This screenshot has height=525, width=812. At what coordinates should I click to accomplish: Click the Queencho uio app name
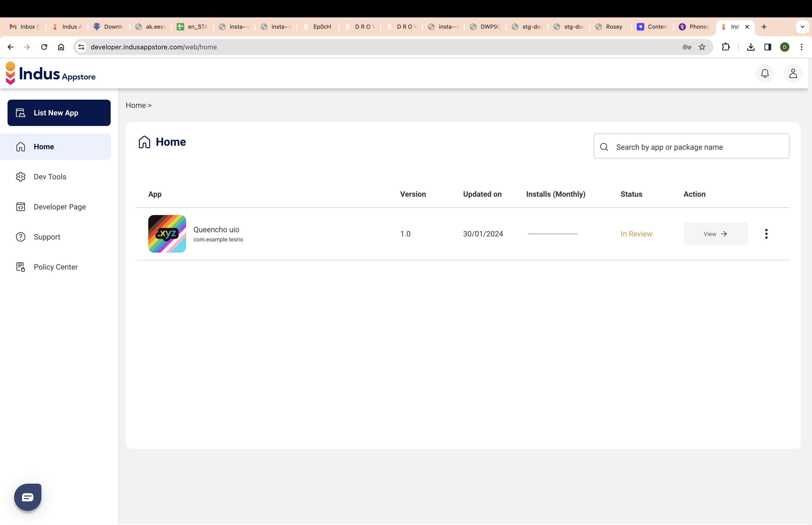(216, 230)
